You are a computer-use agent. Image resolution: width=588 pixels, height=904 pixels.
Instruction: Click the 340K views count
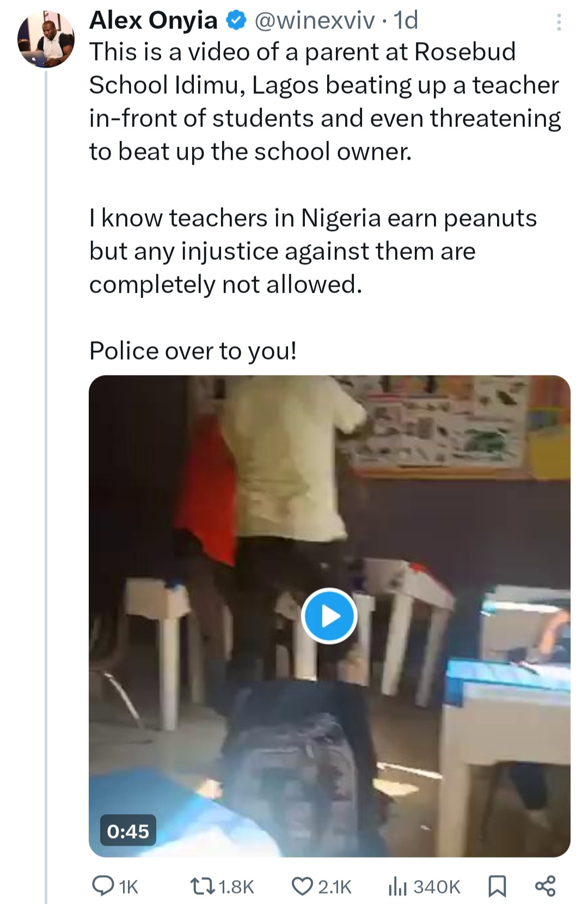tap(437, 887)
